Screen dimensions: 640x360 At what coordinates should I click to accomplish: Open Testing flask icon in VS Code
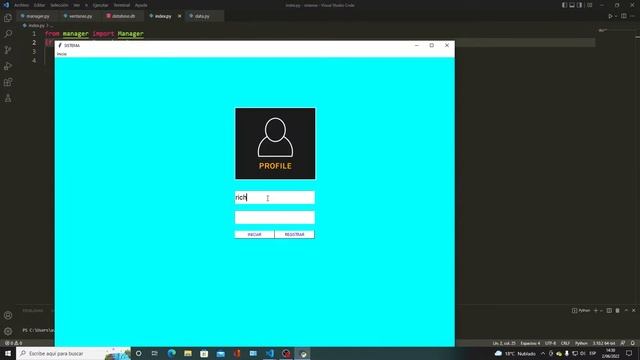(8, 98)
